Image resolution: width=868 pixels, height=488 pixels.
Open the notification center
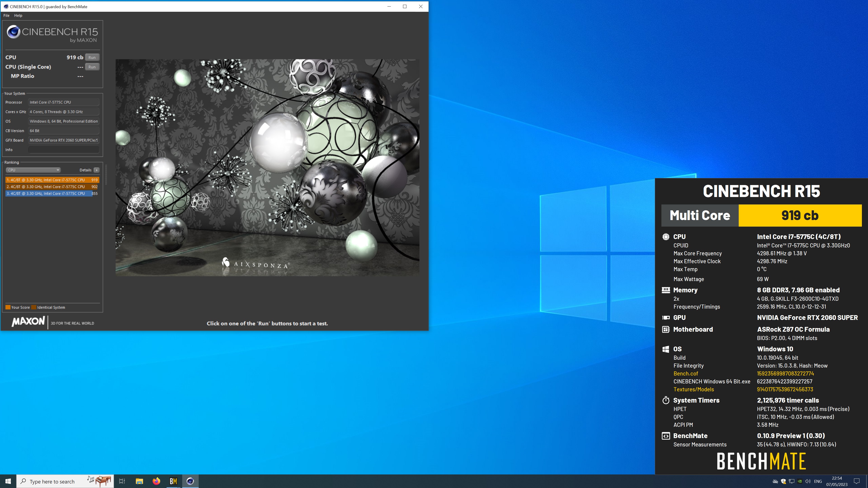pyautogui.click(x=857, y=481)
